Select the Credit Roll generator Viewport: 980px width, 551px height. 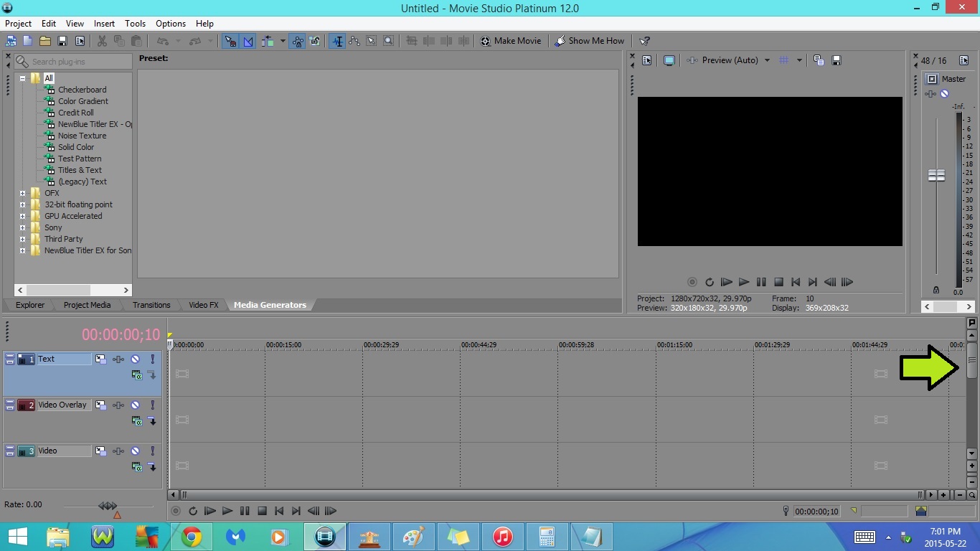click(x=75, y=113)
